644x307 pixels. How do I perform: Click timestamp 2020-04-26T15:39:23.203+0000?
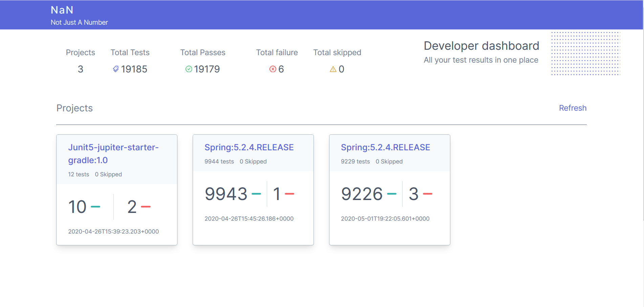pyautogui.click(x=113, y=232)
